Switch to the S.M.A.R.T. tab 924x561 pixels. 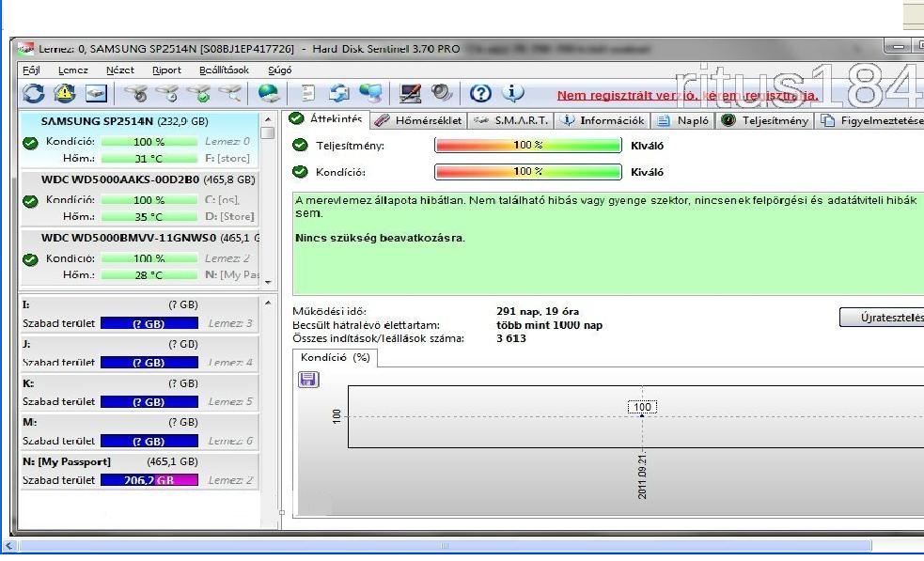coord(511,120)
